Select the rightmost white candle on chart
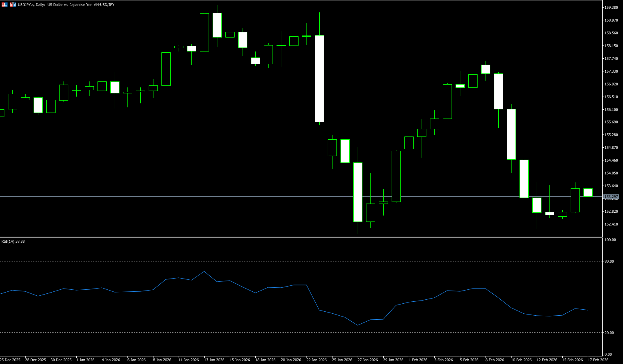 point(588,192)
